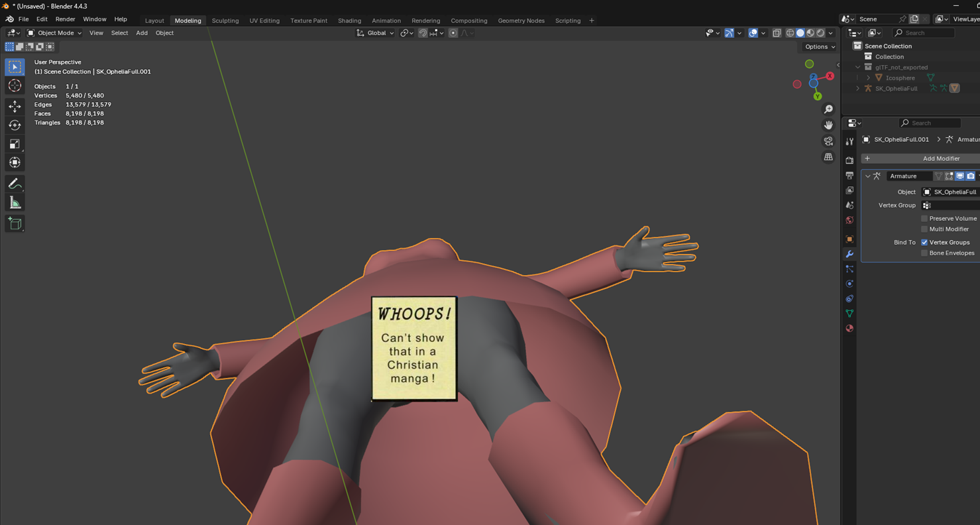Toggle snapping magnet icon
The image size is (980, 525).
coord(423,32)
